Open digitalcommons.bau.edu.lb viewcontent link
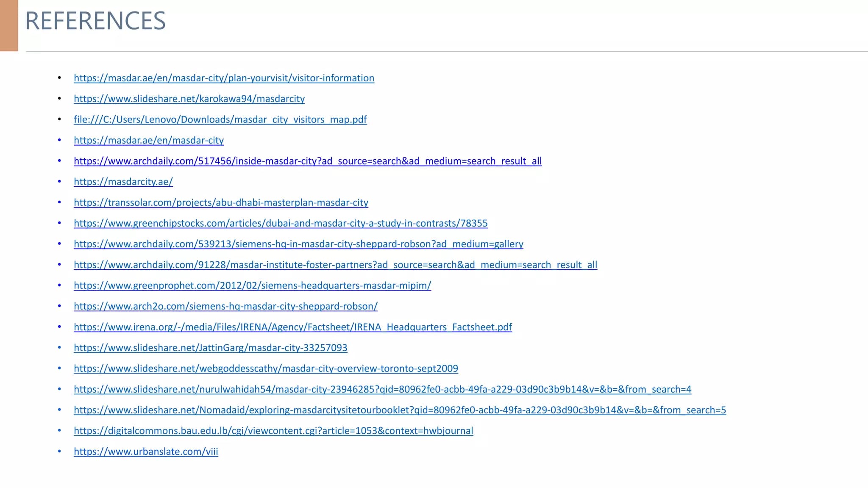The width and height of the screenshot is (868, 488). click(x=273, y=431)
